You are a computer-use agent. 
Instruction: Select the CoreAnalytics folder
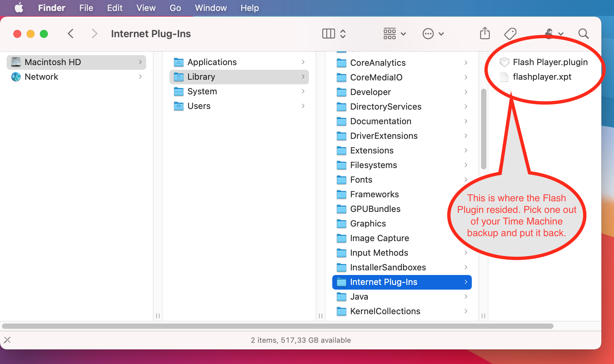pyautogui.click(x=402, y=63)
